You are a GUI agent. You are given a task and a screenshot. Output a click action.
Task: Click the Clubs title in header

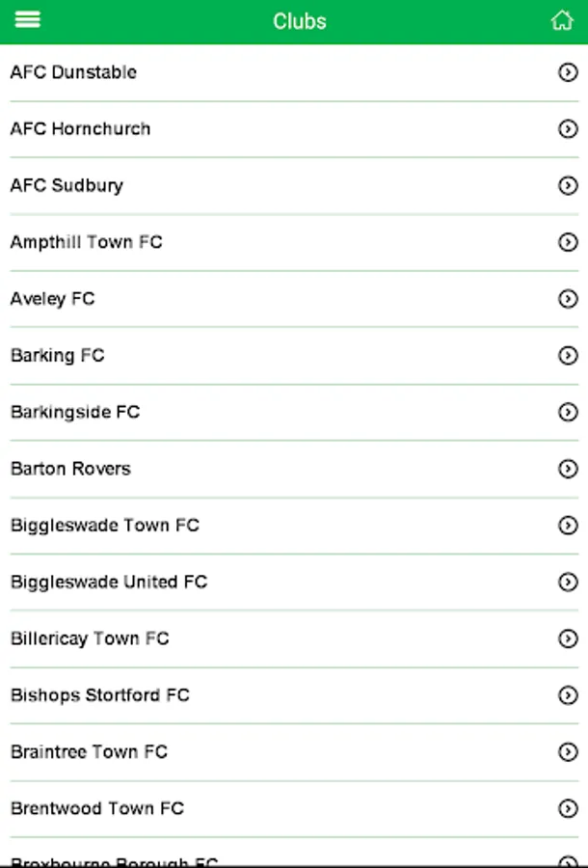300,21
